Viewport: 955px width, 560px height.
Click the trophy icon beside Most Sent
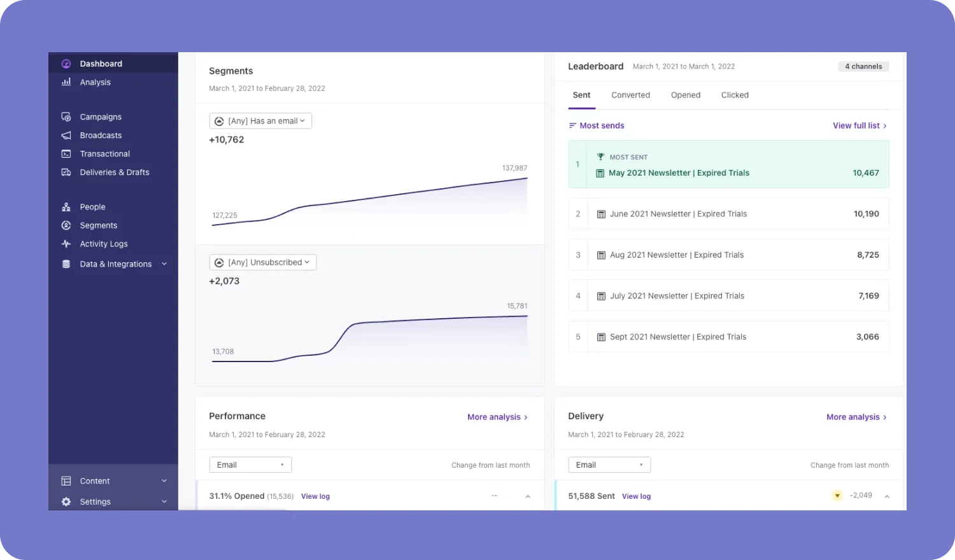coord(600,157)
